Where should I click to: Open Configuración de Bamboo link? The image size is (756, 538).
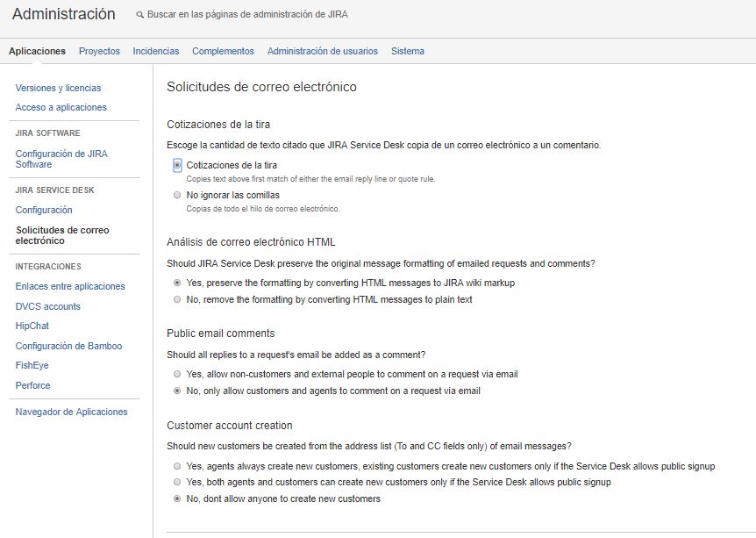(x=68, y=346)
